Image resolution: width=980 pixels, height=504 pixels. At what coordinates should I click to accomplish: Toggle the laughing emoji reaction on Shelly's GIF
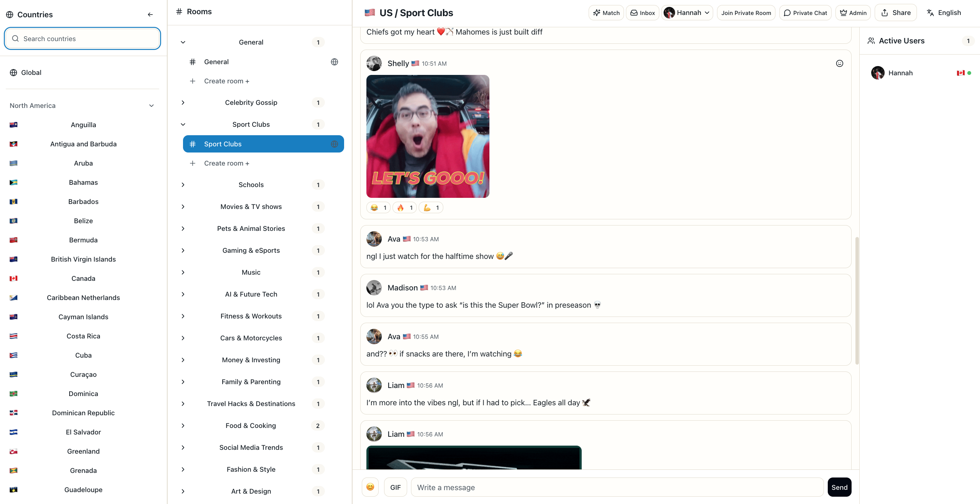pos(378,207)
